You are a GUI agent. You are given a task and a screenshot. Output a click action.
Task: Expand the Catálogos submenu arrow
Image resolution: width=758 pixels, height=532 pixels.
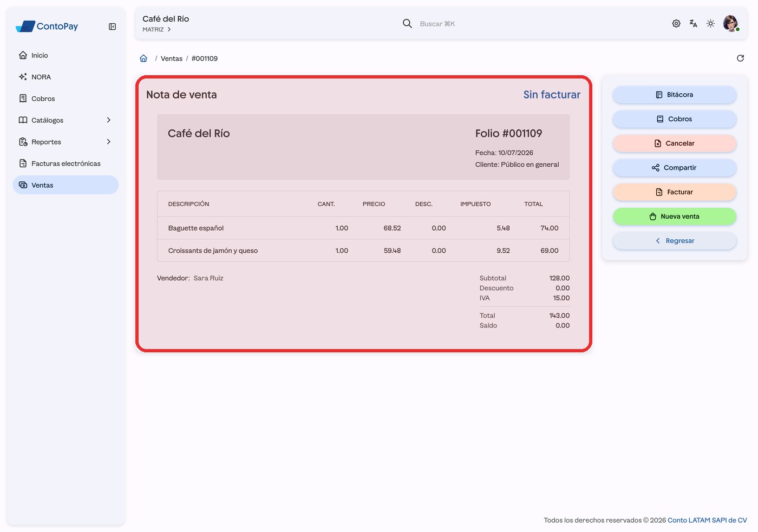pos(108,120)
